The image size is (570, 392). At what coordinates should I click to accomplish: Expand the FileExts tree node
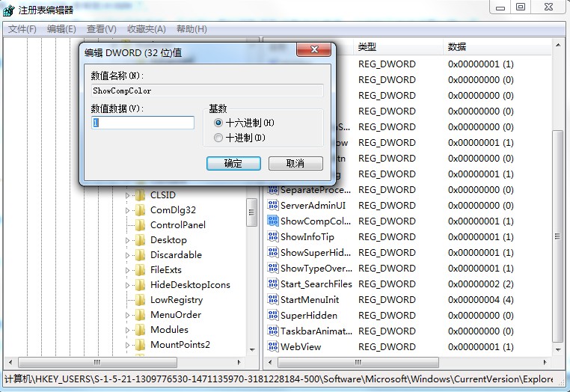pos(127,270)
